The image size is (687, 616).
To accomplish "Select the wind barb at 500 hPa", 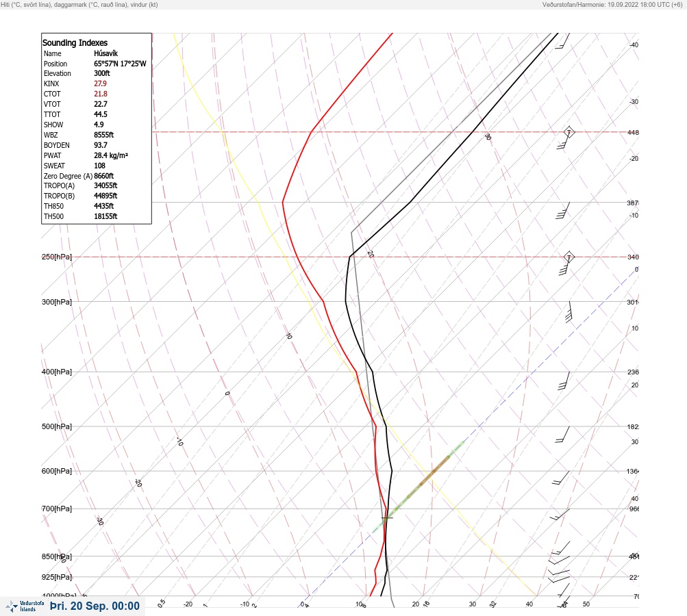I will point(562,435).
